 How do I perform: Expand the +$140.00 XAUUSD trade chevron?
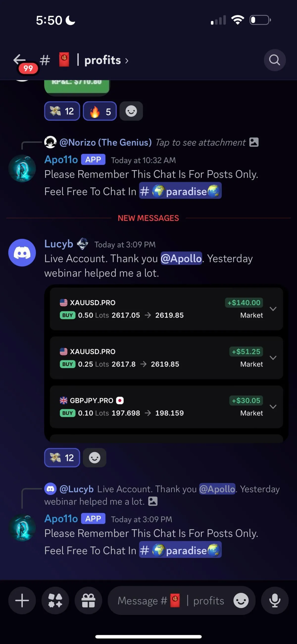click(x=273, y=309)
